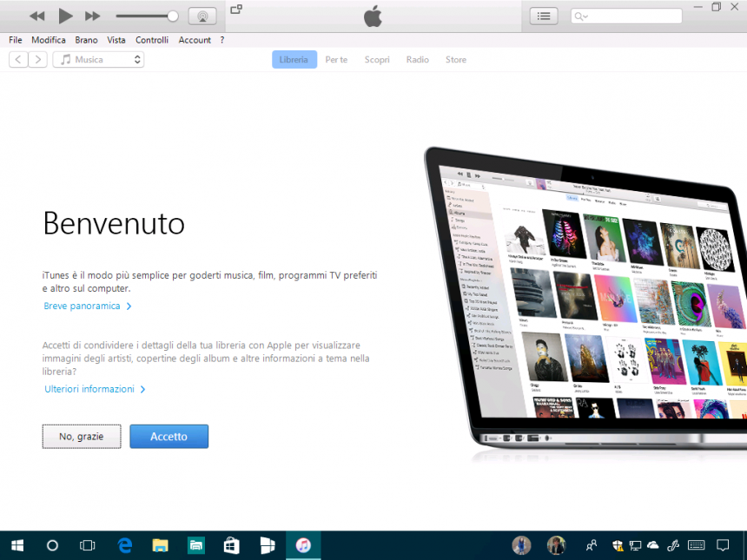Open the File menu
This screenshot has height=560, width=747.
tap(16, 40)
